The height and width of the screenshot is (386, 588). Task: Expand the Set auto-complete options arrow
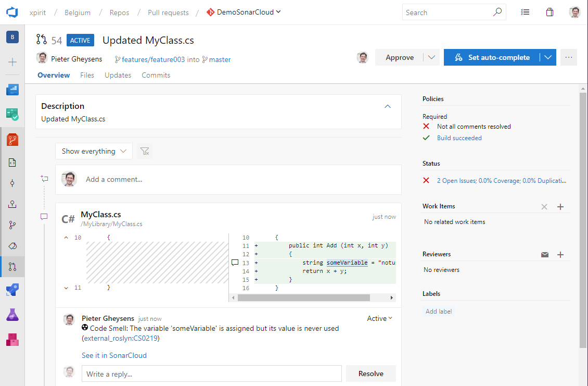click(548, 57)
